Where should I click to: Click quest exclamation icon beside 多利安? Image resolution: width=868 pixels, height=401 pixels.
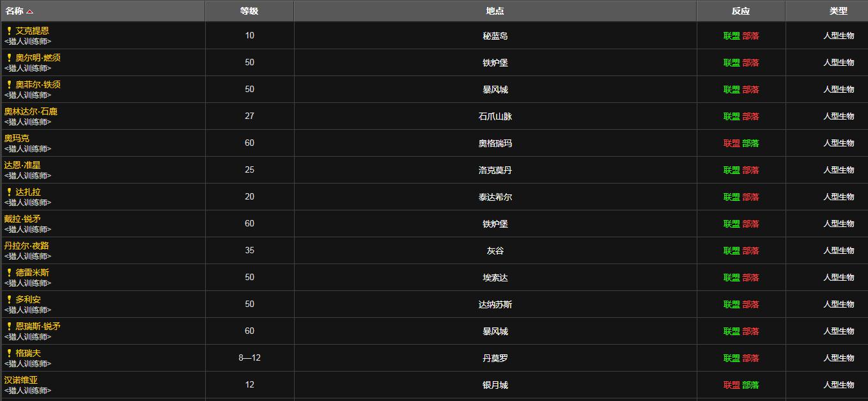click(x=9, y=299)
